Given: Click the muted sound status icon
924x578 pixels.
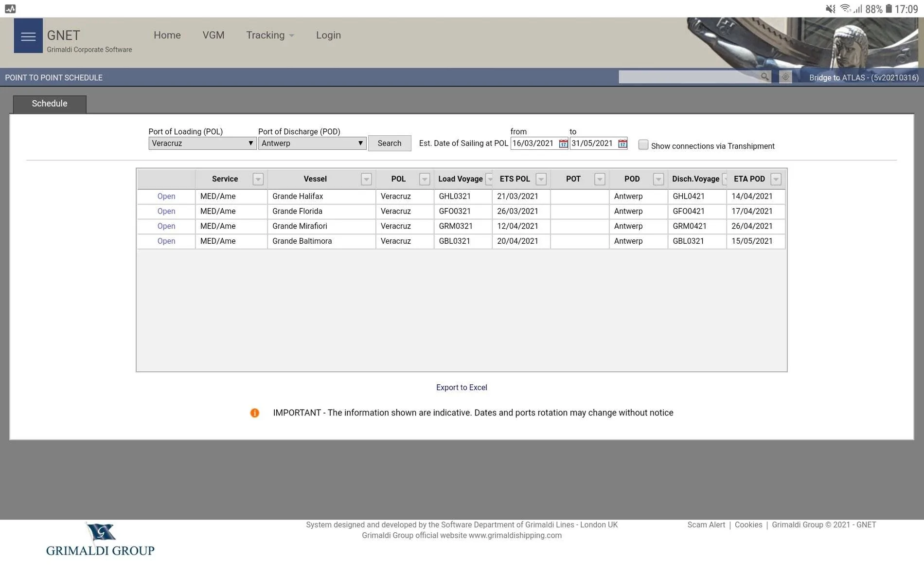Looking at the screenshot, I should click(830, 9).
